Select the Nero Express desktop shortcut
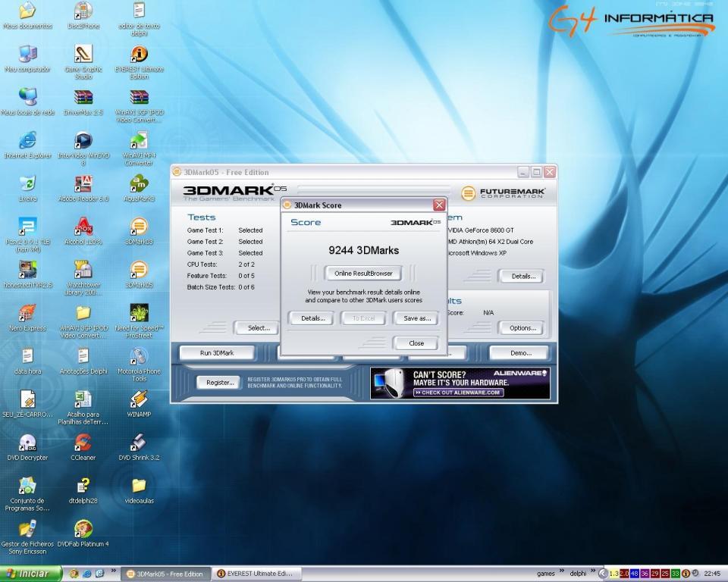728x582 pixels. tap(27, 318)
